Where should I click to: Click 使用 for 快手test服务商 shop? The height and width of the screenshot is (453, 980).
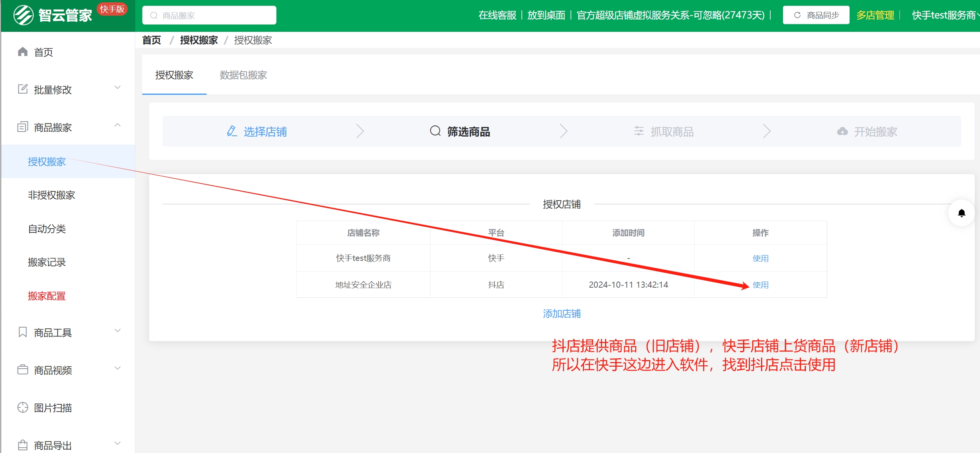pyautogui.click(x=760, y=258)
